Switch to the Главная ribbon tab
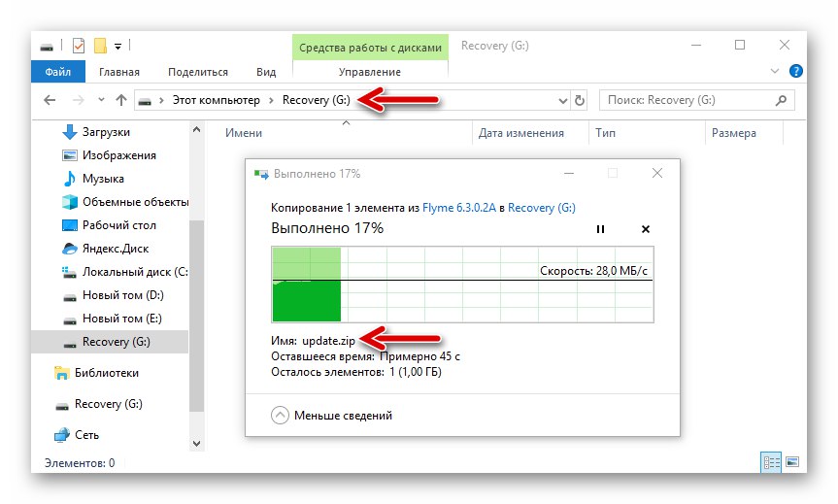The width and height of the screenshot is (838, 504). point(119,72)
